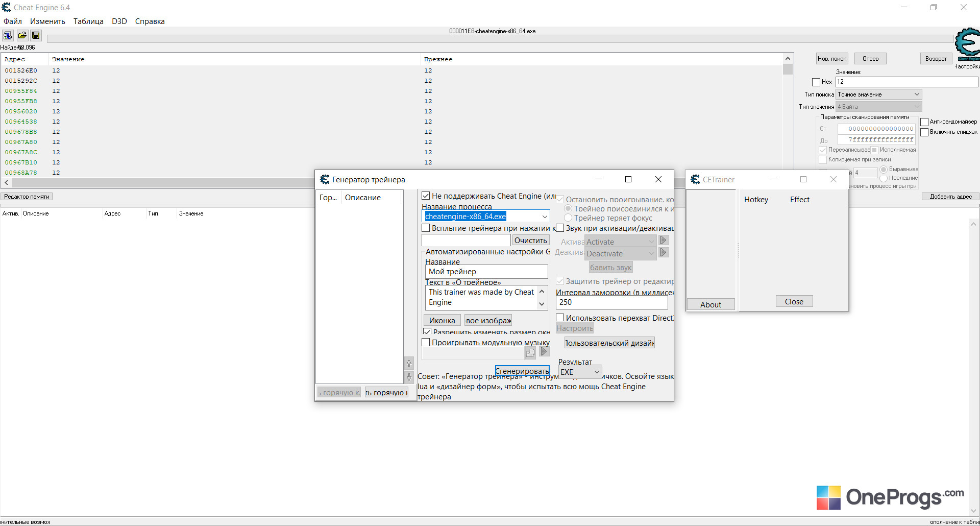Open the D3D menu
Image resolution: width=980 pixels, height=526 pixels.
[119, 21]
